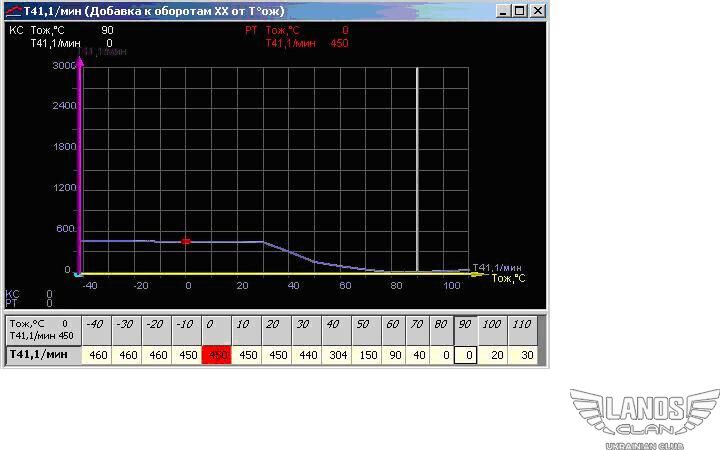Select the cell with value 440
The image size is (720, 450).
(x=308, y=355)
